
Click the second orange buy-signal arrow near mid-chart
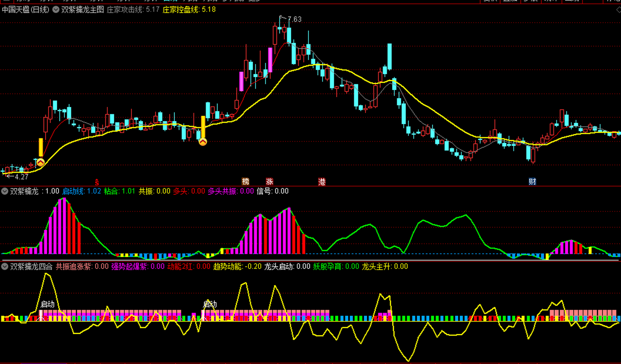coord(203,142)
